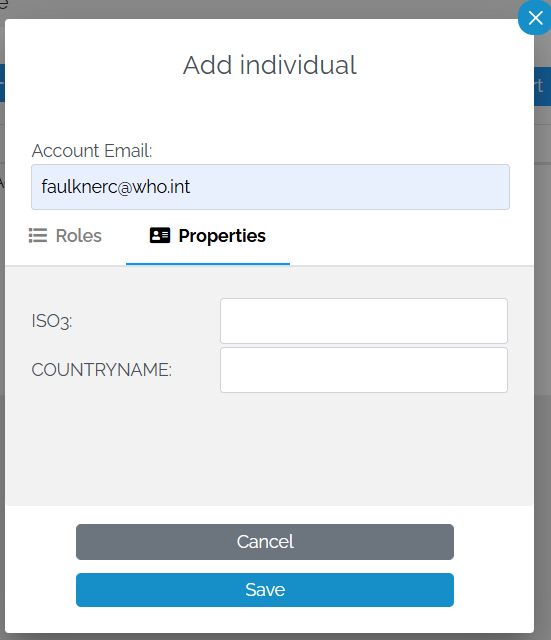Click the Account Email label
551x640 pixels.
point(92,151)
